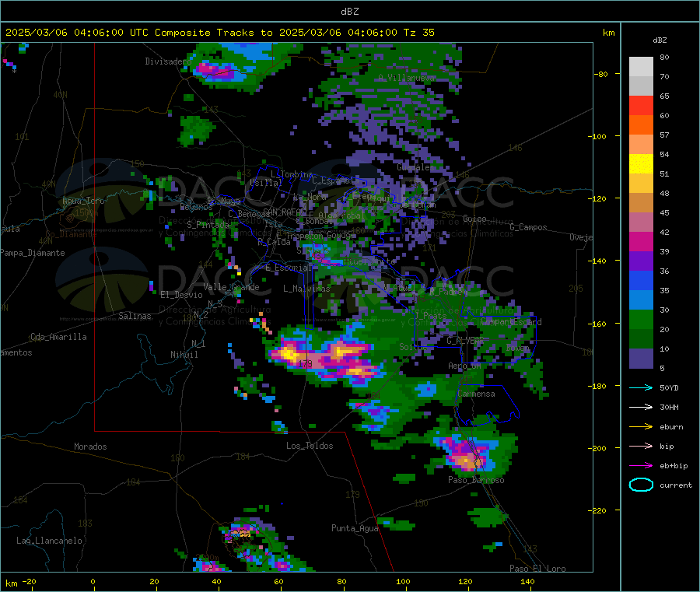
Task: Click the 'Goico' map label
Action: tap(474, 219)
